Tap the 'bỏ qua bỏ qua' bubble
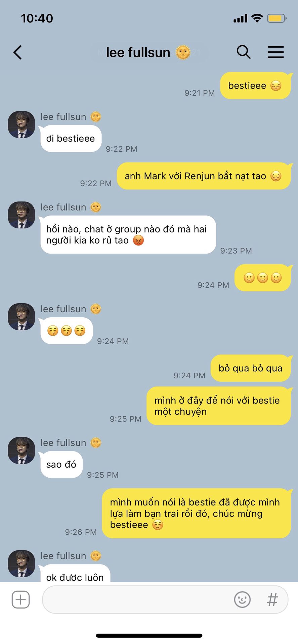 [x=251, y=368]
